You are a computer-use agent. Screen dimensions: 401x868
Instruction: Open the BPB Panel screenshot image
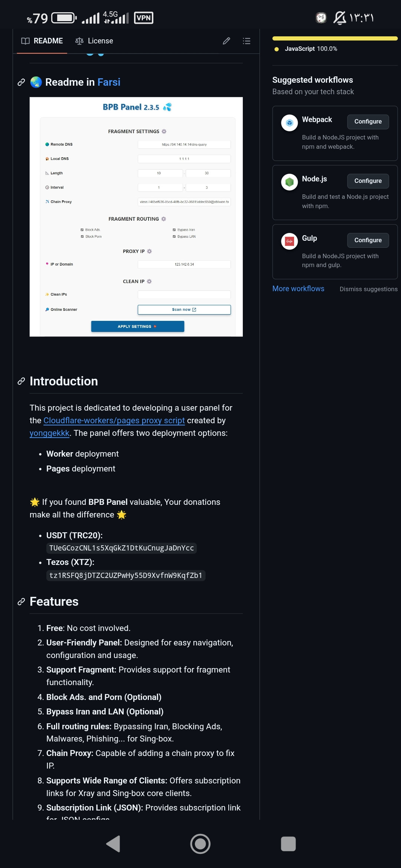tap(136, 217)
